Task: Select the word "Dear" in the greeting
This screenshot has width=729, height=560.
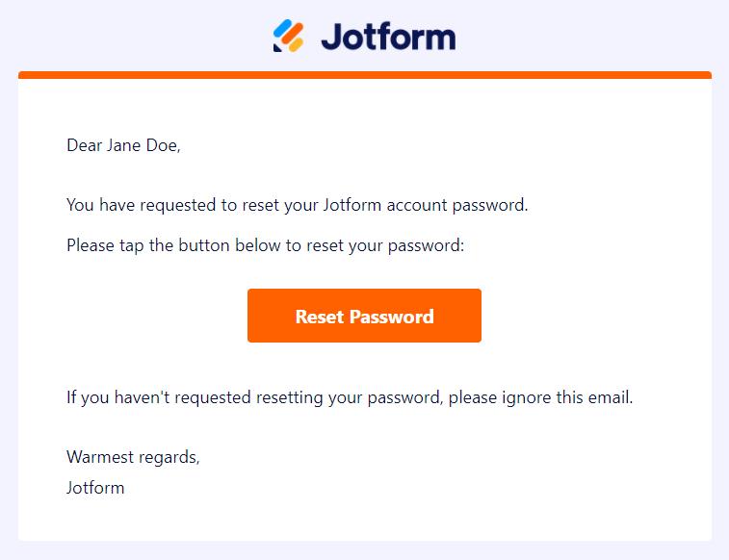Action: (84, 145)
